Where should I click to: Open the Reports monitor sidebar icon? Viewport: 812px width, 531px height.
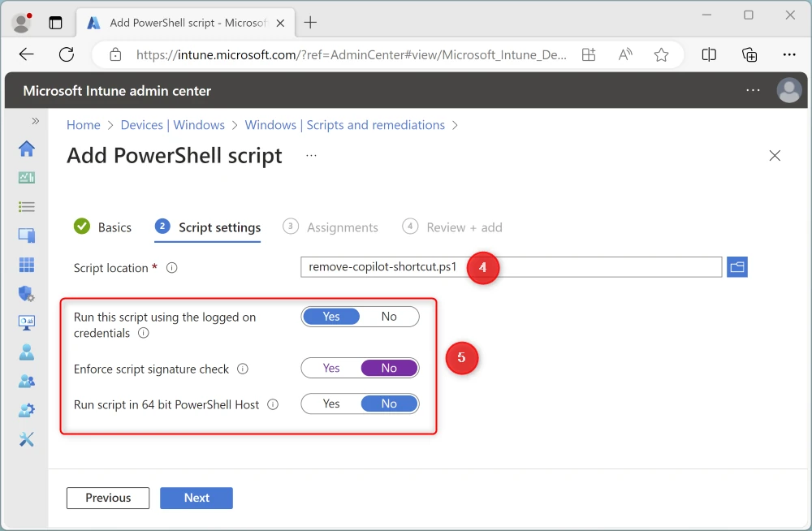tap(27, 323)
